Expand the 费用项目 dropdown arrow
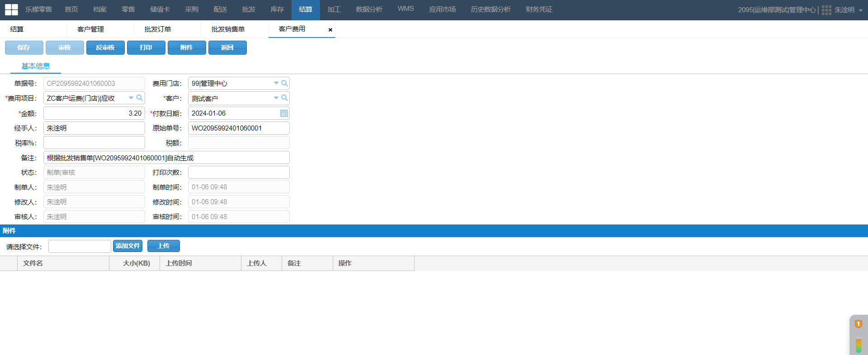Screen dimensions: 868x355 click(131, 98)
